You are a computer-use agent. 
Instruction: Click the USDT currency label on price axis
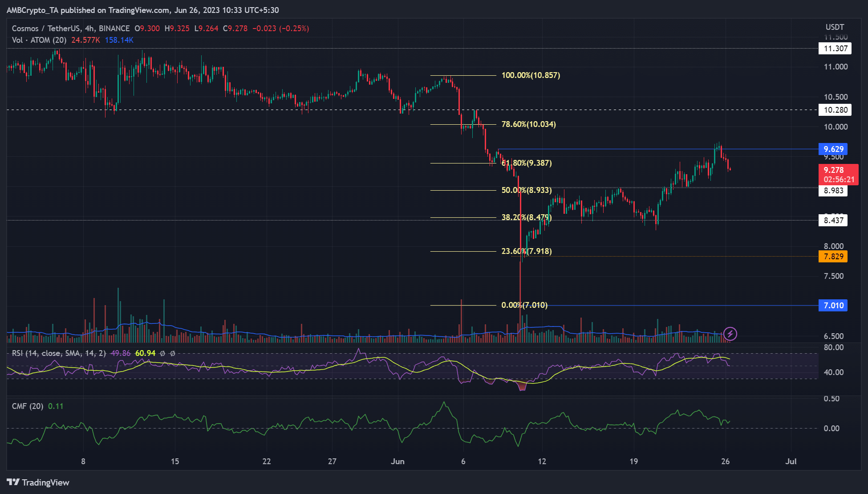835,27
